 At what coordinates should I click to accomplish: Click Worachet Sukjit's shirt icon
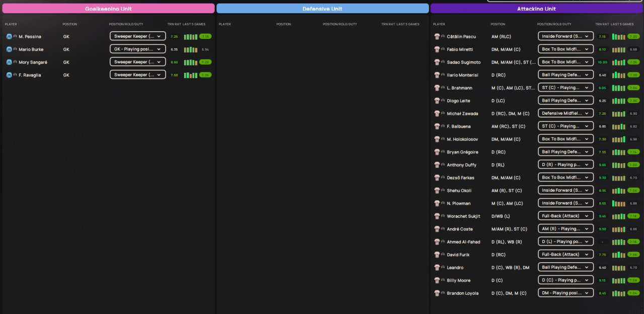(437, 216)
